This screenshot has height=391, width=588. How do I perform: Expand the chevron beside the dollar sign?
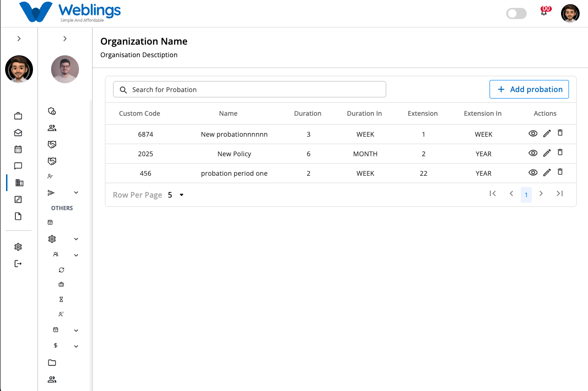(76, 346)
